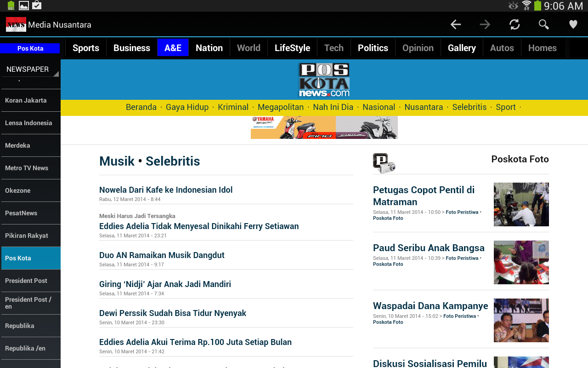588x368 pixels.
Task: Open Giring 'Nidji' Ajar Anak article
Action: (x=165, y=284)
